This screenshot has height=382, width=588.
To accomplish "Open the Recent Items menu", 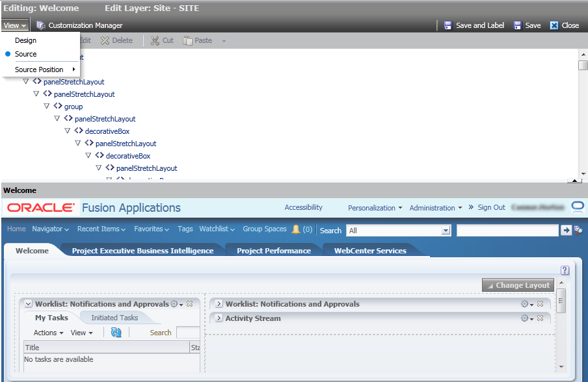I will tap(101, 229).
